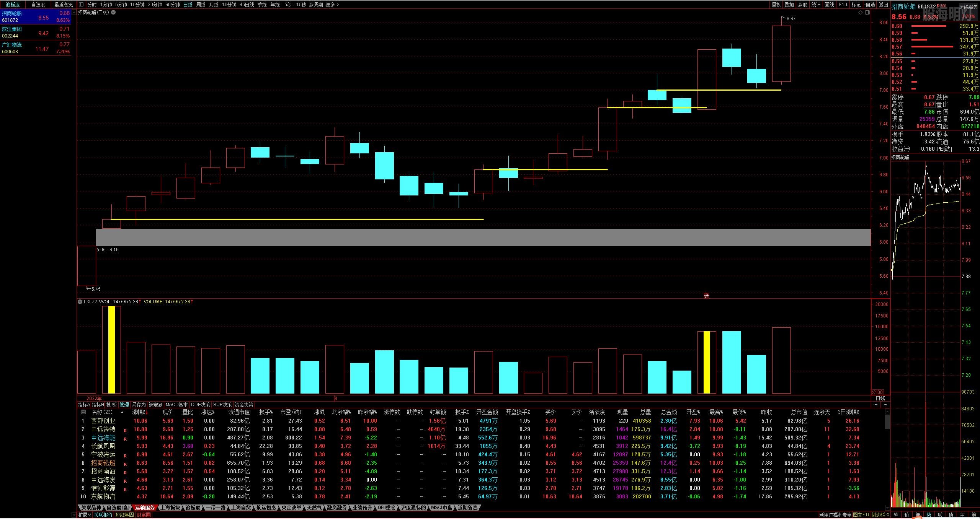This screenshot has height=519, width=980.
Task: Click the 复权 button
Action: (776, 5)
